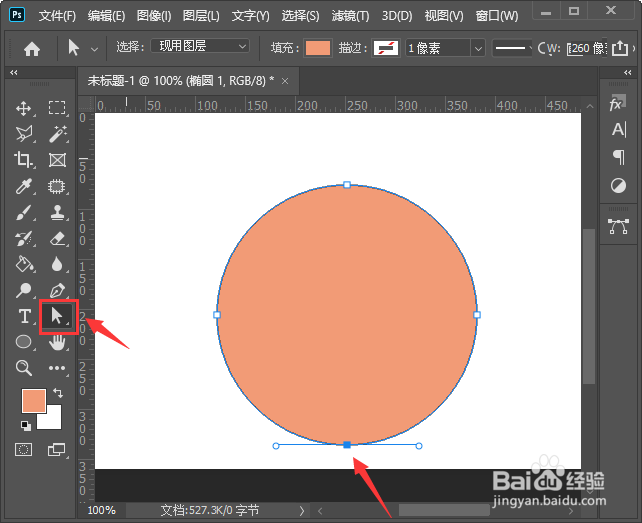Select the Clone Stamp tool
The width and height of the screenshot is (642, 523).
(x=57, y=213)
